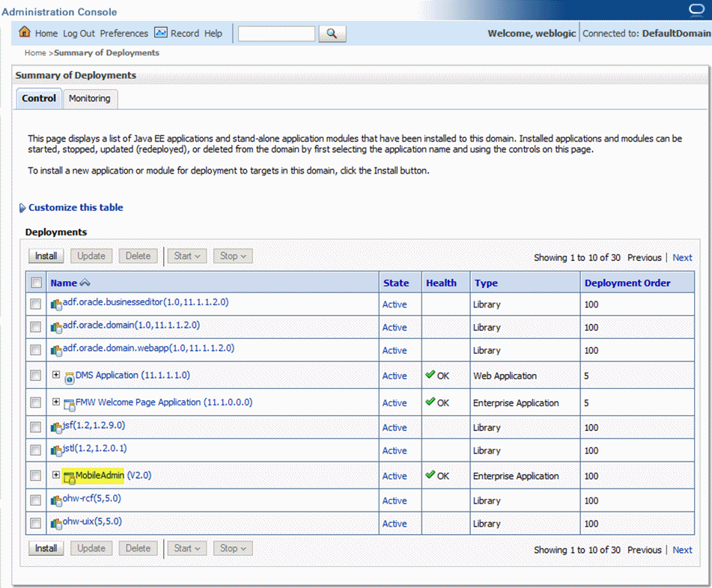The width and height of the screenshot is (712, 588).
Task: Focus the search input field
Action: coord(276,34)
